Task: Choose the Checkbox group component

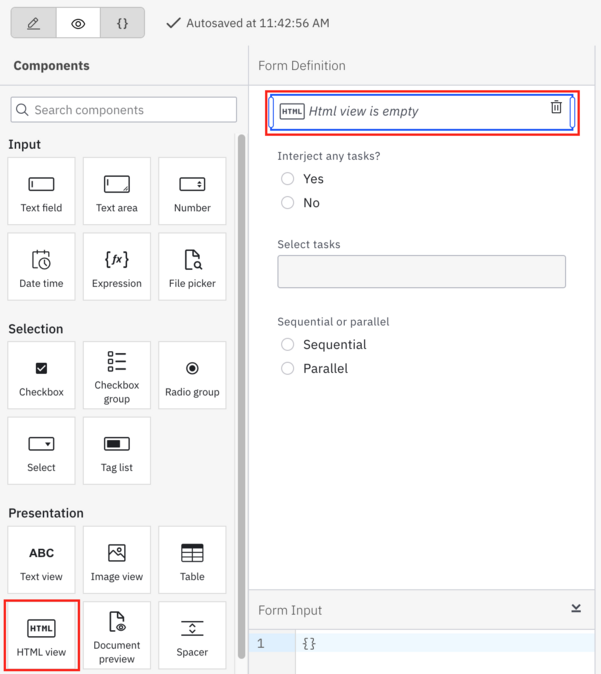Action: click(117, 375)
